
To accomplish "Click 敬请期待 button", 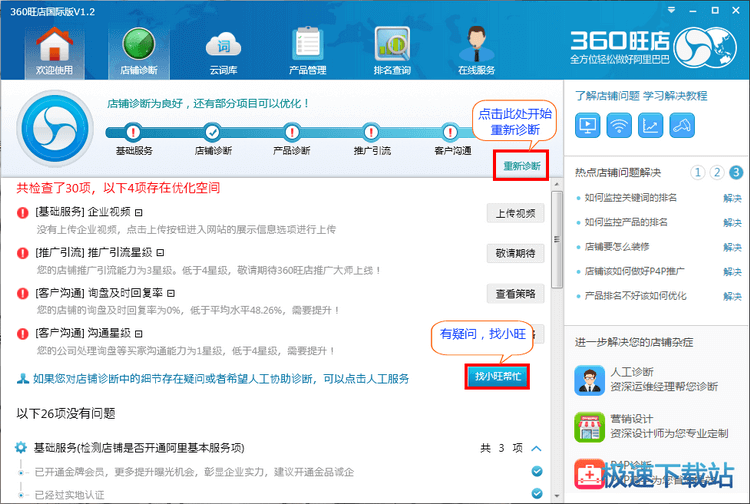I will (x=515, y=253).
